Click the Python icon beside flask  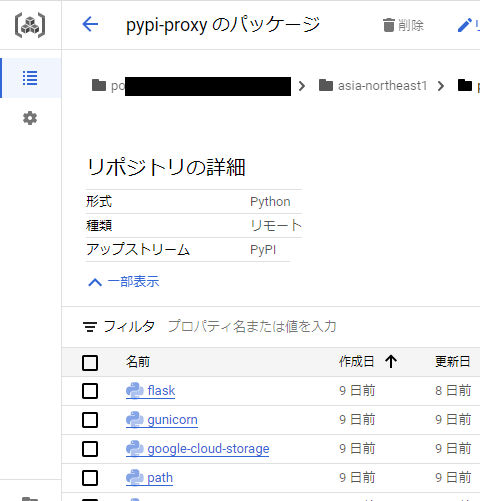135,391
